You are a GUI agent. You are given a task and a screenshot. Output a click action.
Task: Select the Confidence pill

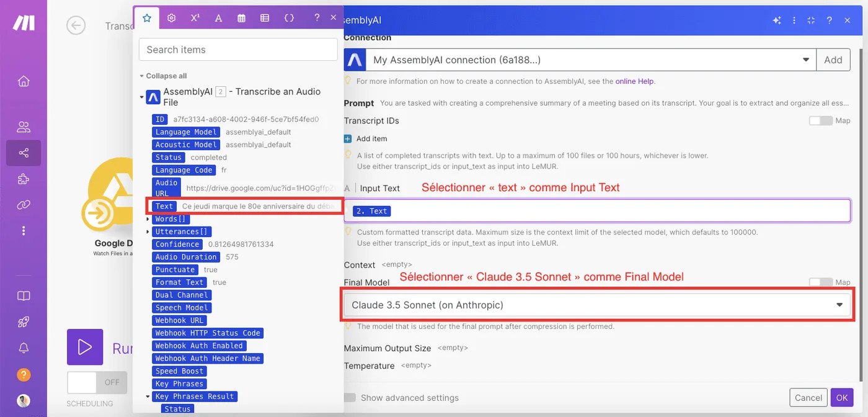177,244
